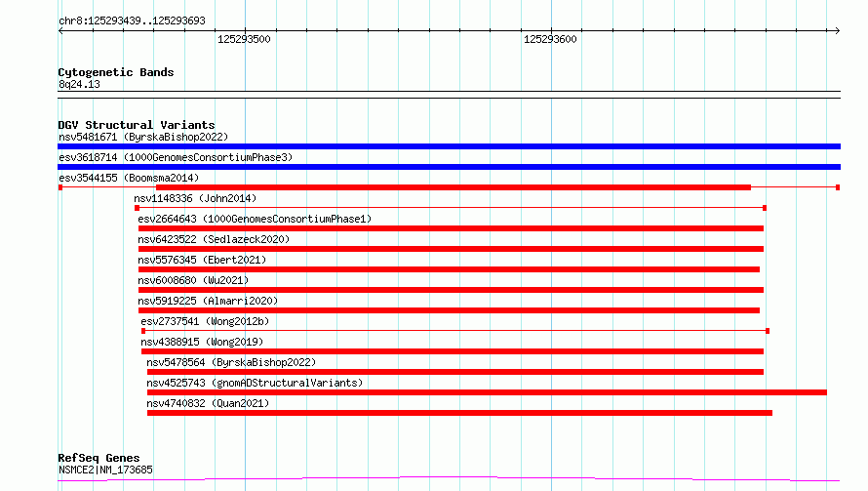The width and height of the screenshot is (868, 491).
Task: Click the red bar of nsv4388915
Action: pyautogui.click(x=453, y=351)
